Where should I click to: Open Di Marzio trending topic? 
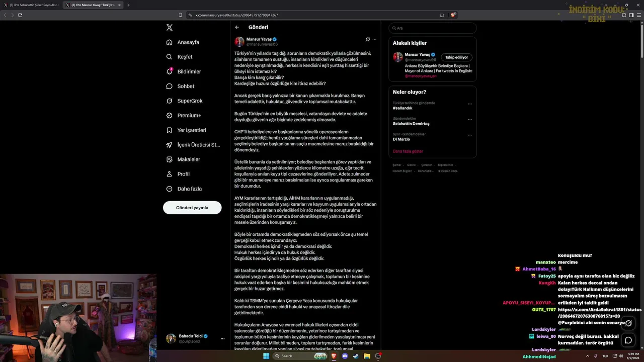(x=401, y=139)
